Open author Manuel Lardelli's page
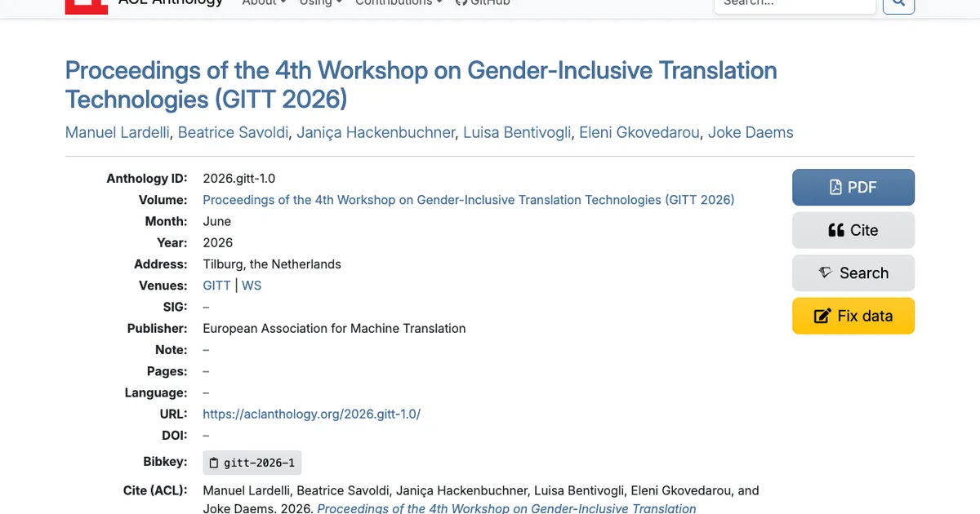The width and height of the screenshot is (980, 514). [x=118, y=132]
